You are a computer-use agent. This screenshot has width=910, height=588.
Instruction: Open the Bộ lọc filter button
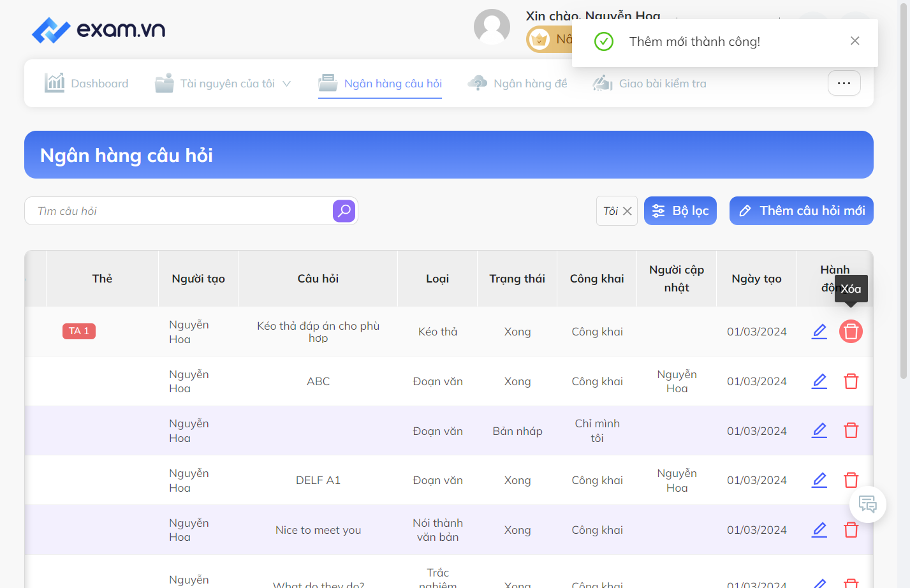680,211
